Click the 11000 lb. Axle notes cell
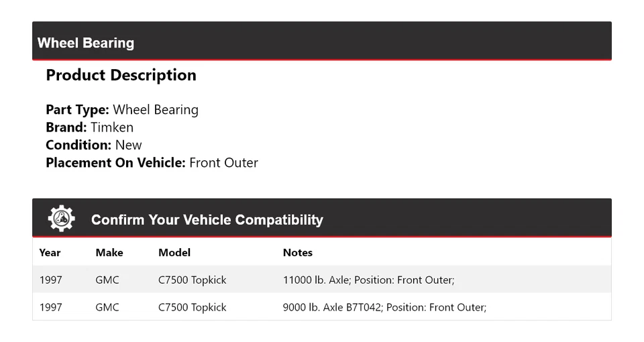644x342 pixels. (368, 280)
